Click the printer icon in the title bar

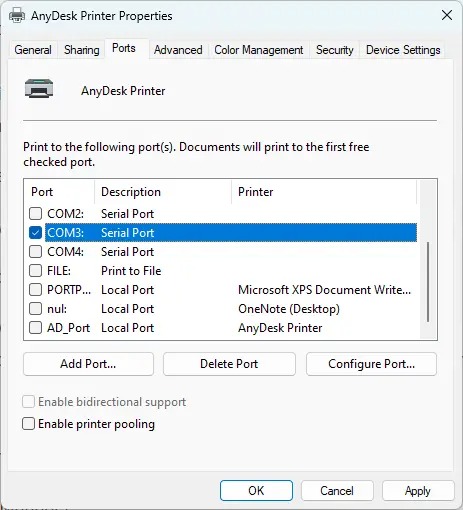tap(17, 15)
